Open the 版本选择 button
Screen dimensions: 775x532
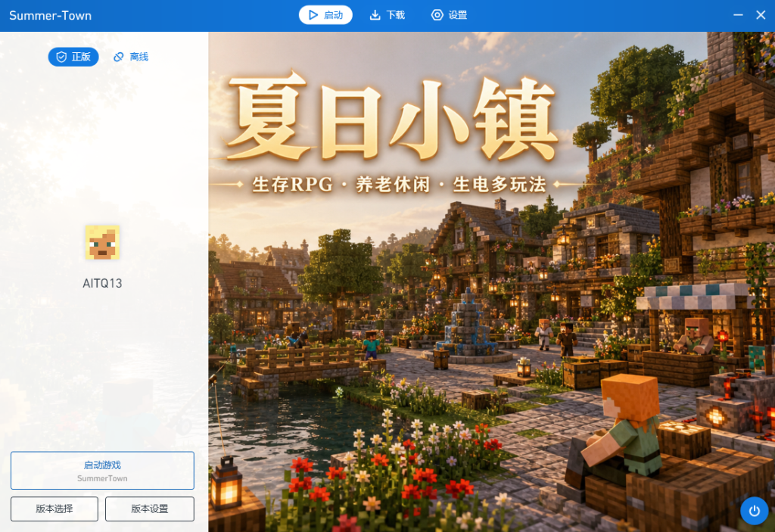pos(54,509)
